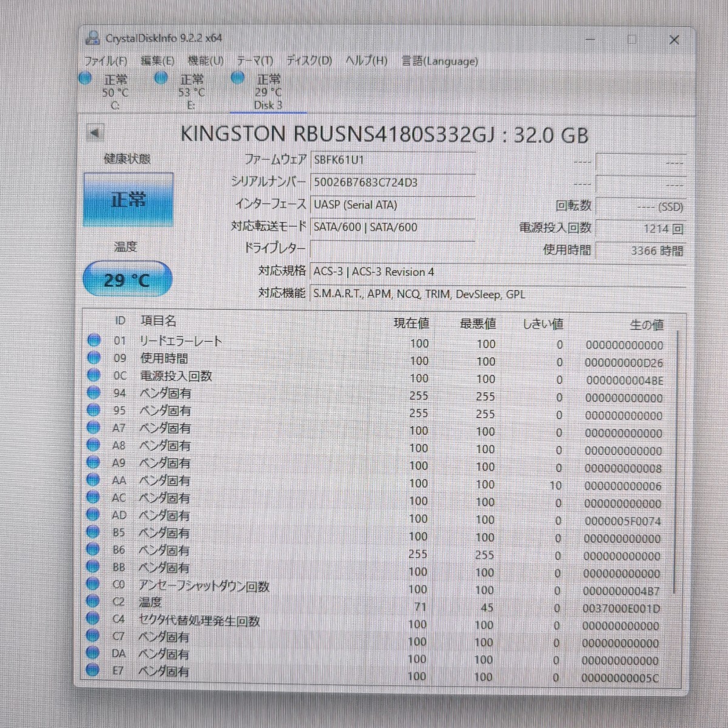
Task: Click status icon of attribute row AA
Action: (x=93, y=480)
